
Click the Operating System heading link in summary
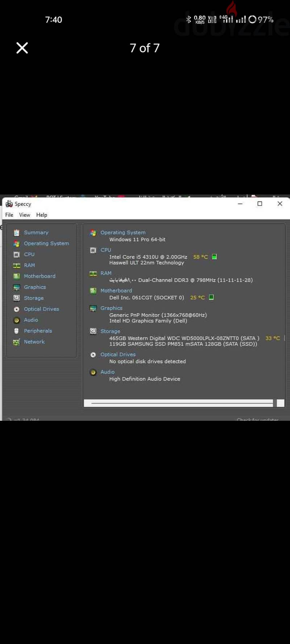tap(123, 233)
